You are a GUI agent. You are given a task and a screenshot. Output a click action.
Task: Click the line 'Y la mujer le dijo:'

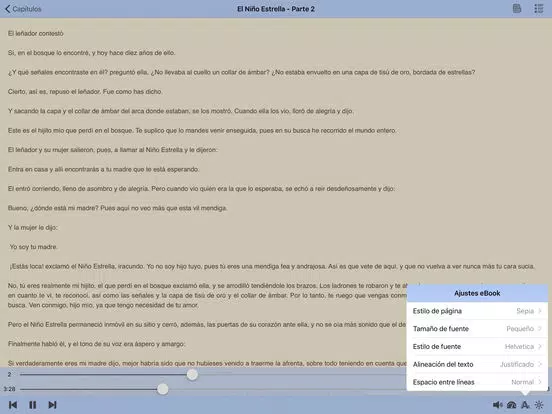tap(32, 227)
